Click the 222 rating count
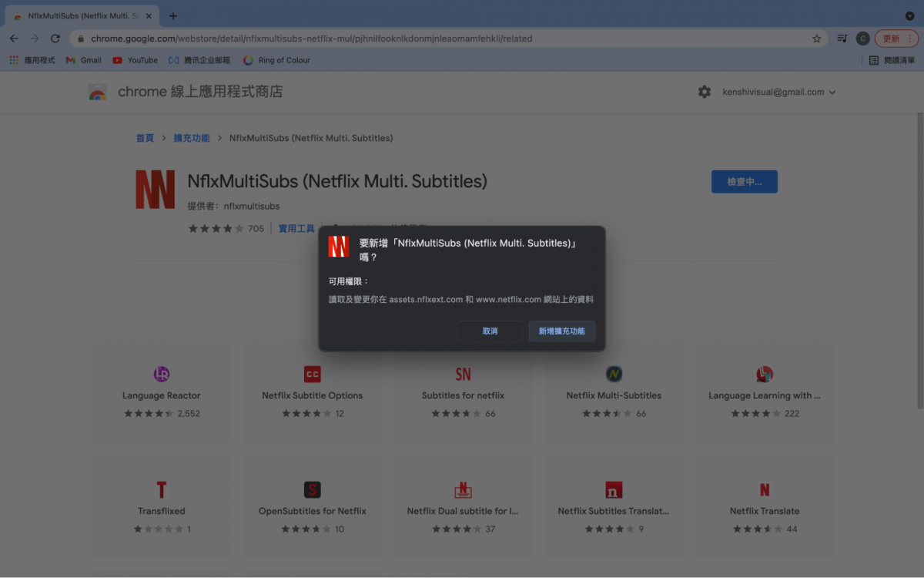The height and width of the screenshot is (578, 924). pyautogui.click(x=792, y=414)
